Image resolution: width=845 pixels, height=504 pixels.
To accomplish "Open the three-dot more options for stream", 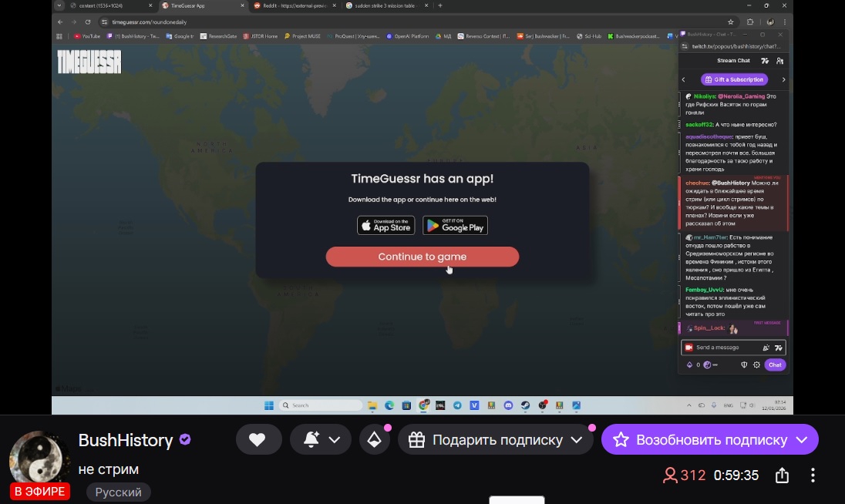I will click(x=813, y=475).
